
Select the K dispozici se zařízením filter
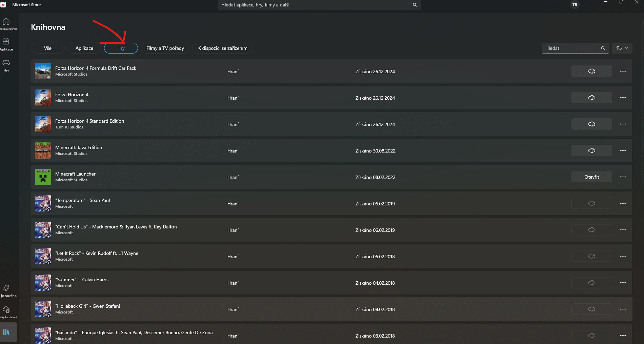(223, 48)
